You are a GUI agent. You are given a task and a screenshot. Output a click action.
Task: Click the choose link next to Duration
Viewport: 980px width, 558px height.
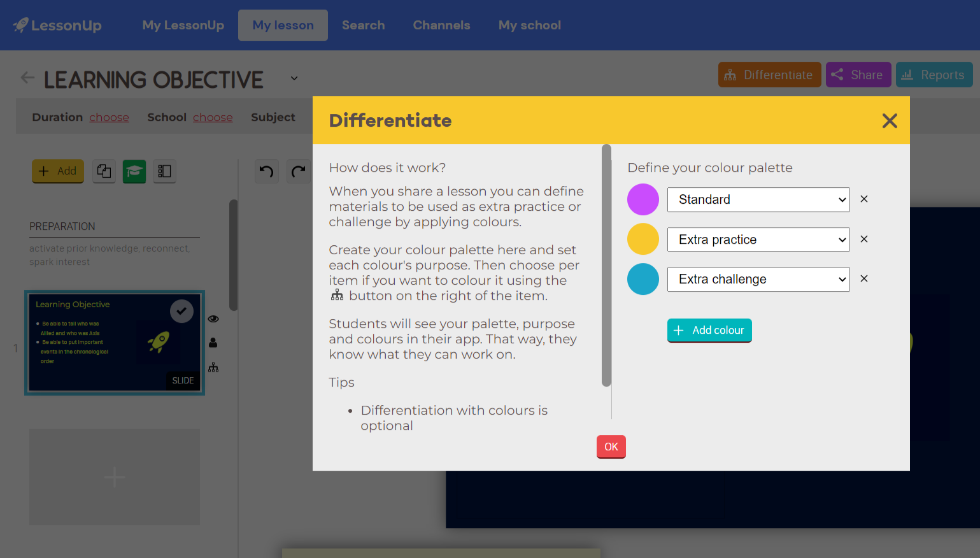click(x=109, y=117)
